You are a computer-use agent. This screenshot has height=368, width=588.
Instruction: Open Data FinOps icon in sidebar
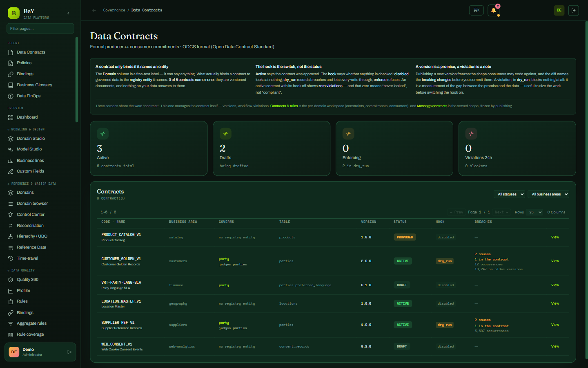tap(11, 96)
